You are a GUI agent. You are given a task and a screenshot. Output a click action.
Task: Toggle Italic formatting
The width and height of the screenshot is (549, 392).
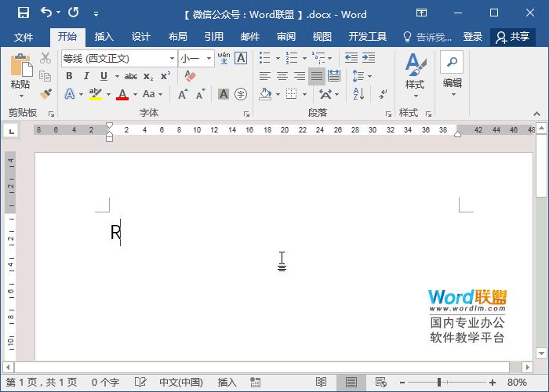(86, 76)
